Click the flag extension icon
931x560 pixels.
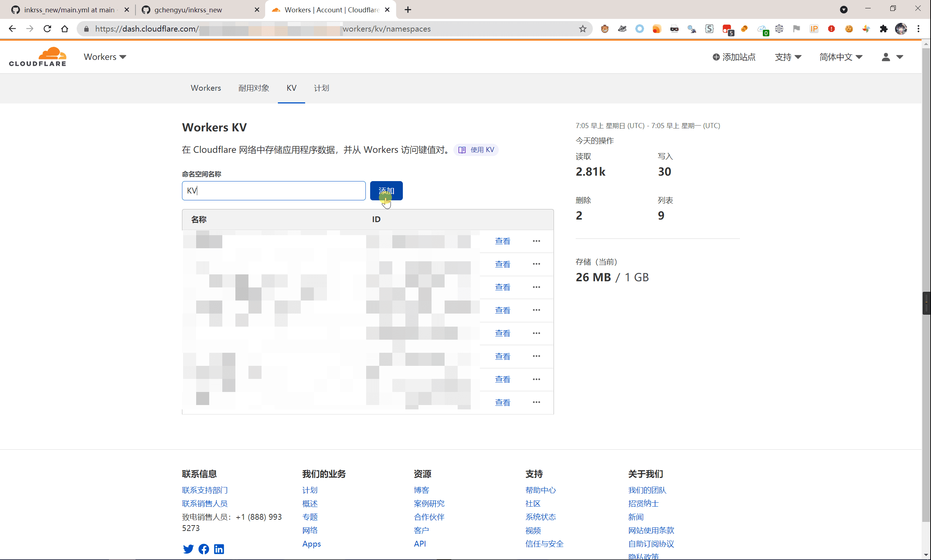[x=797, y=29]
